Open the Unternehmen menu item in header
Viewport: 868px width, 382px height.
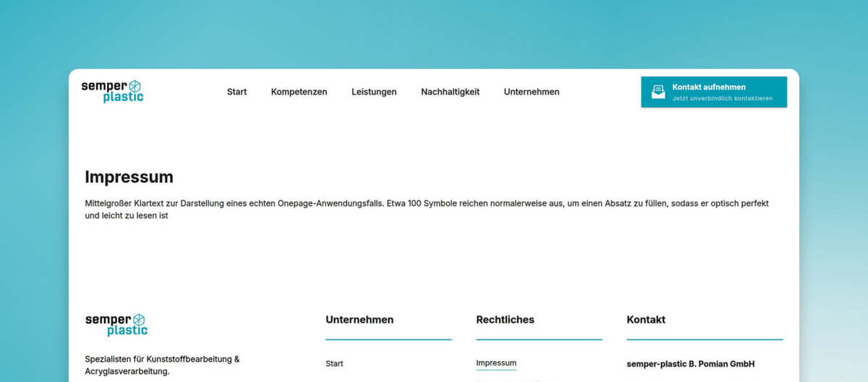click(x=532, y=92)
